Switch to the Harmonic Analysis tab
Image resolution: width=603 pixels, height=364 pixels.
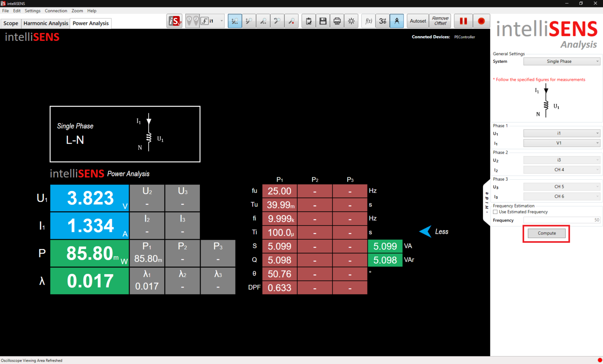[46, 23]
